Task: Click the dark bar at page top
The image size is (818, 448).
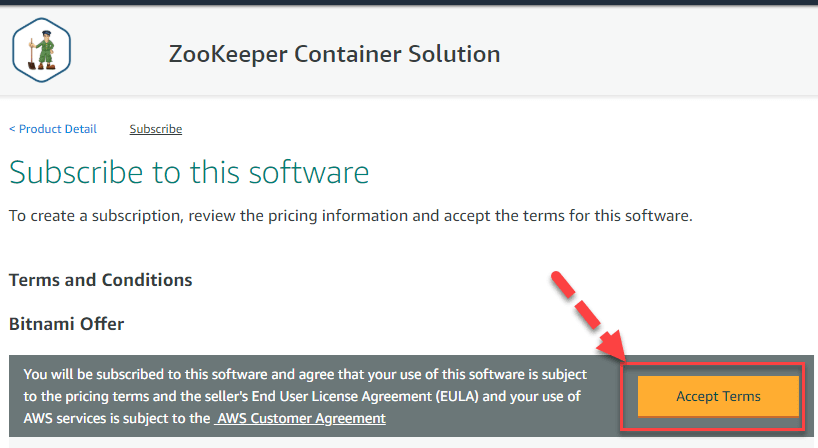Action: (x=409, y=3)
